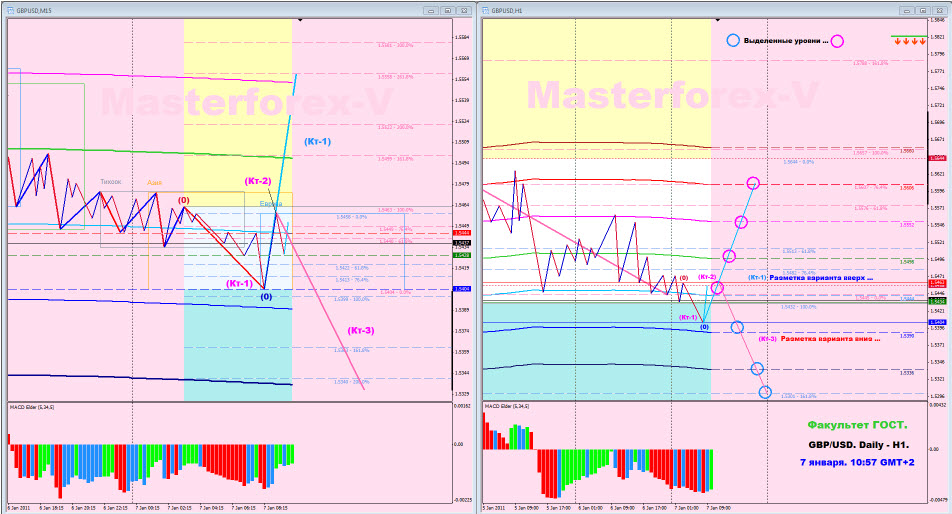Image resolution: width=952 pixels, height=514 pixels.
Task: Click MACD Elder indicator label in H1 window
Action: 507,406
